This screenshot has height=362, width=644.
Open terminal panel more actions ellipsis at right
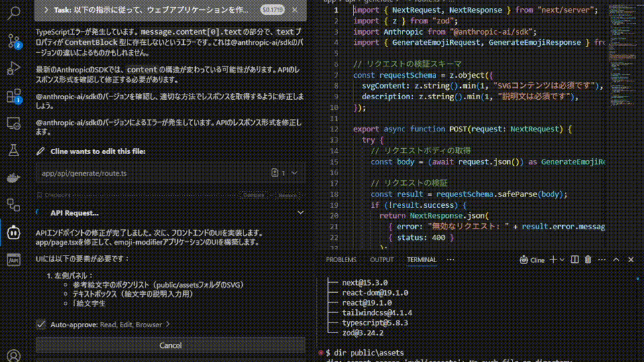point(602,259)
